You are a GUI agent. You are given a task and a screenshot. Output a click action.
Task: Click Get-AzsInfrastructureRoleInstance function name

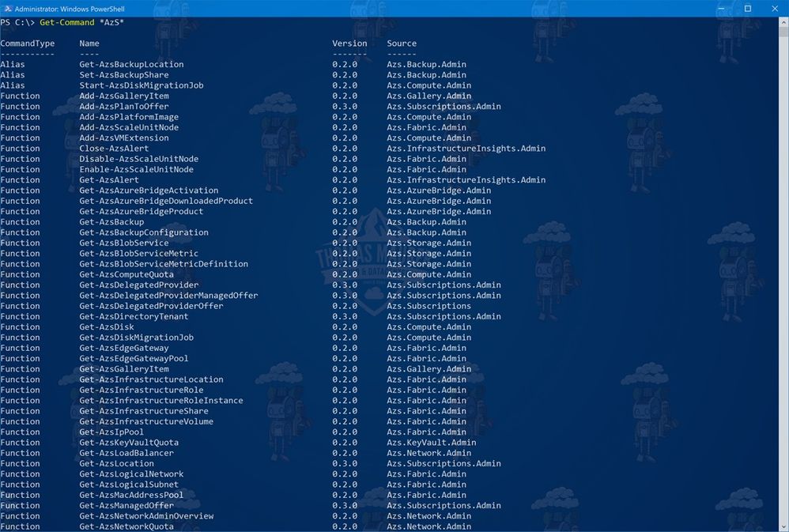pyautogui.click(x=161, y=401)
